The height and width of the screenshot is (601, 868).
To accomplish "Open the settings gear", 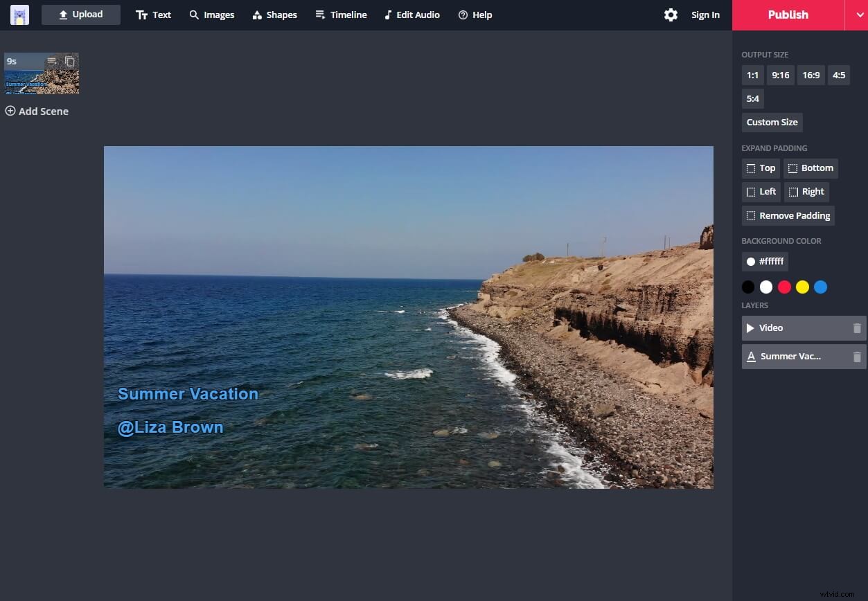I will pyautogui.click(x=670, y=15).
